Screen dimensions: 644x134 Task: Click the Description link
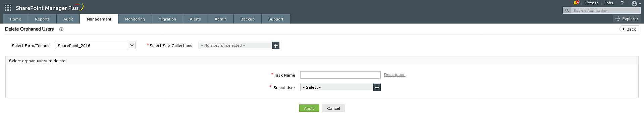point(395,75)
